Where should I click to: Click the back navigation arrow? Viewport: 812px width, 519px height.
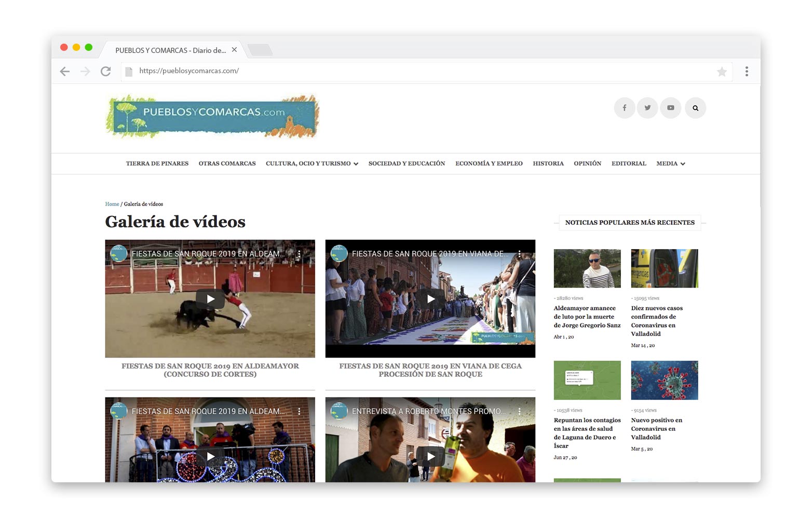click(x=64, y=71)
